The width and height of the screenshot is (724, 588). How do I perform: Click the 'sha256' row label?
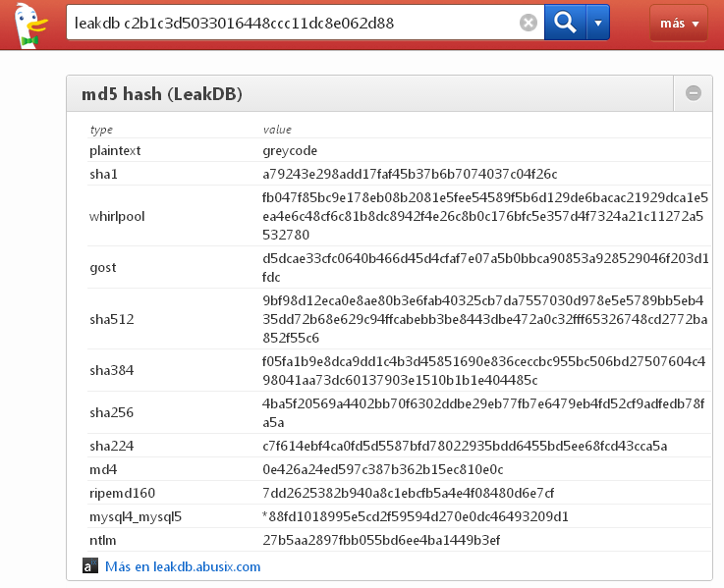point(111,412)
